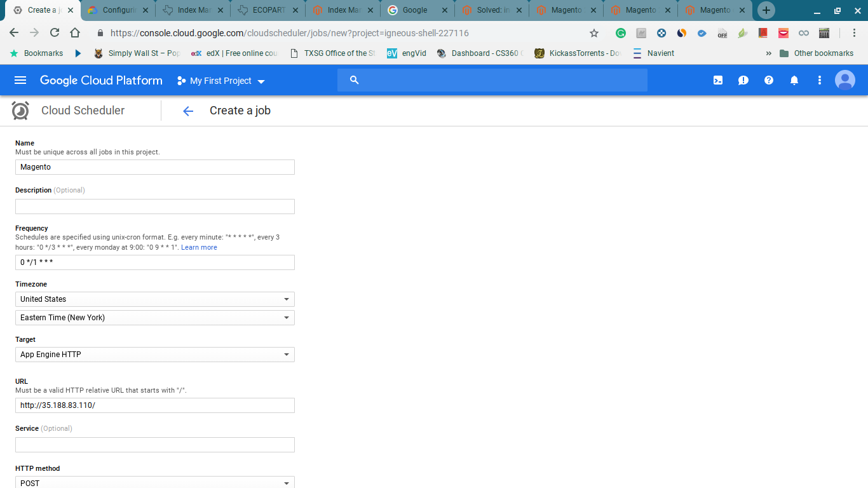Open the Help question mark icon
Viewport: 868px width, 488px height.
point(768,80)
